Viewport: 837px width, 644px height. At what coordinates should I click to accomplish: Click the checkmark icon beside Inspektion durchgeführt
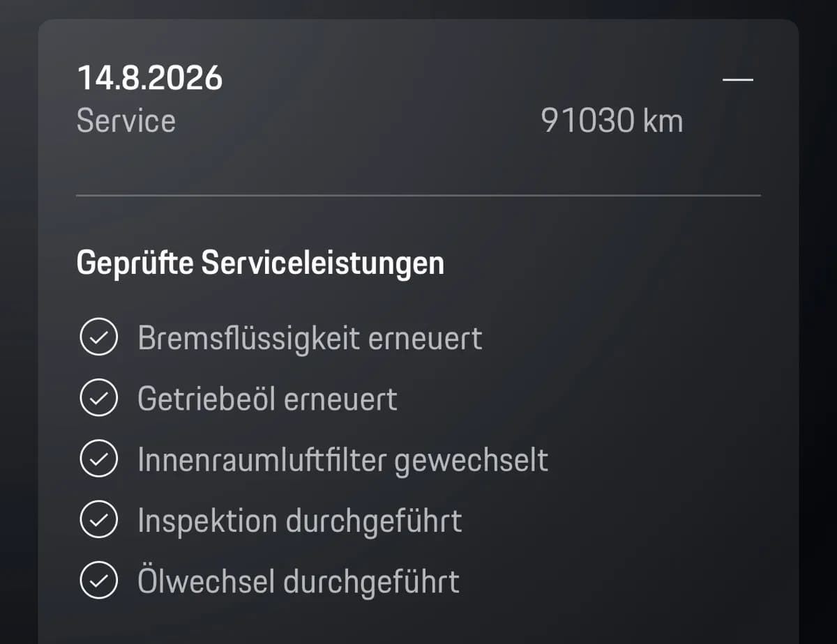pos(99,521)
